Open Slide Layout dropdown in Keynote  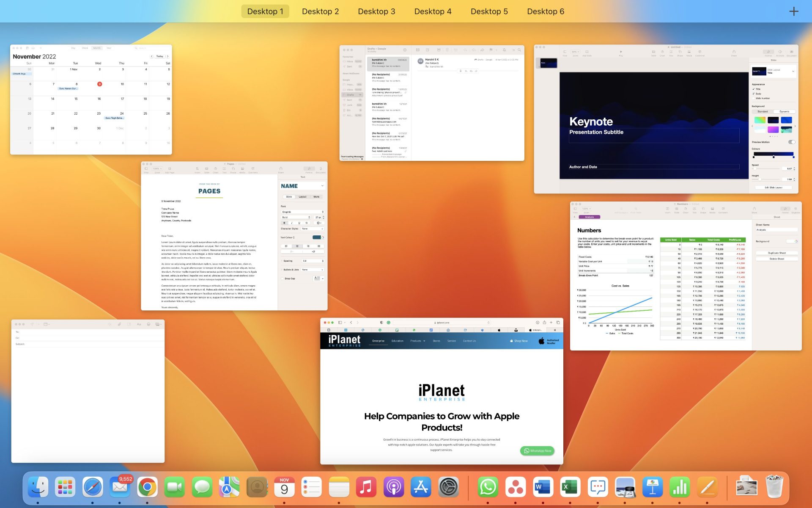(774, 72)
